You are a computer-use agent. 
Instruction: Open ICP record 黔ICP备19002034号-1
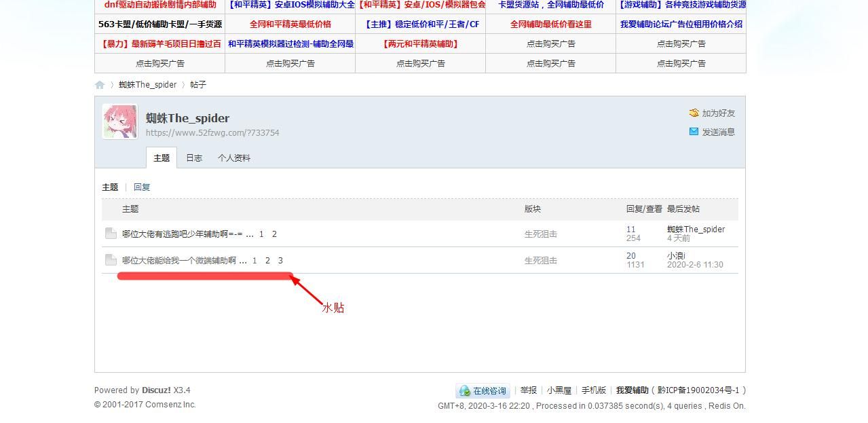699,390
